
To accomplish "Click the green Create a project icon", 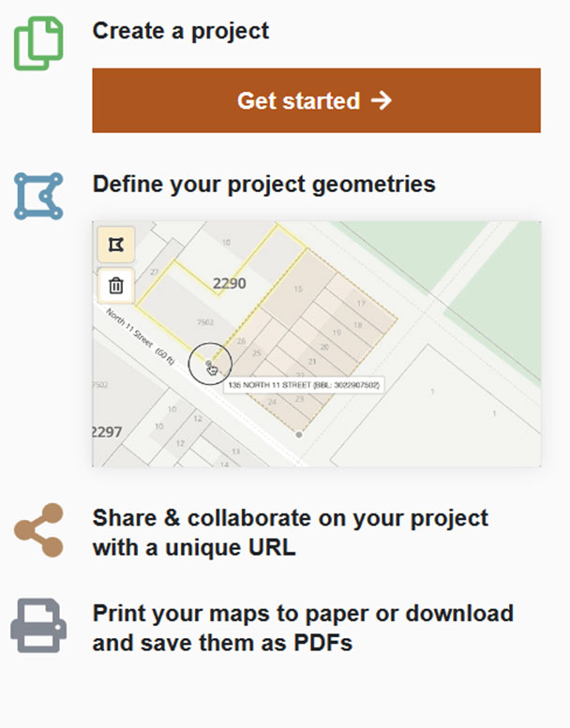I will (x=38, y=44).
